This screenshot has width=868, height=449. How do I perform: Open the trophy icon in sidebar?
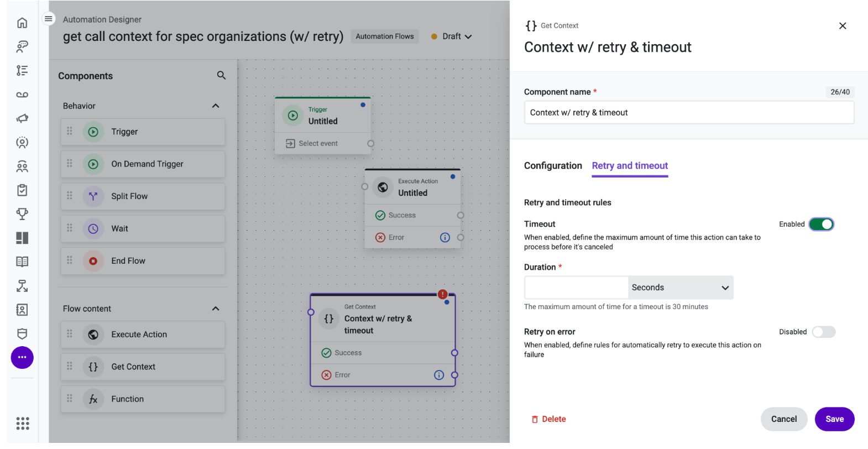[x=22, y=214]
